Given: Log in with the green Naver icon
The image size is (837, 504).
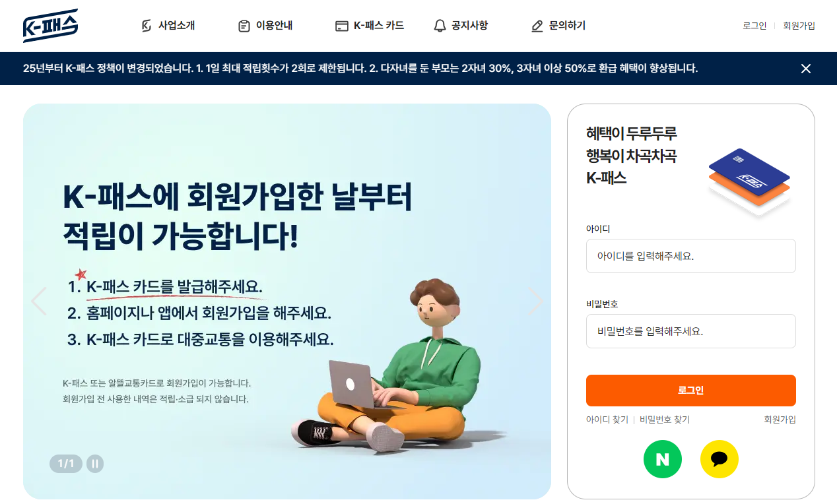Looking at the screenshot, I should [x=662, y=459].
